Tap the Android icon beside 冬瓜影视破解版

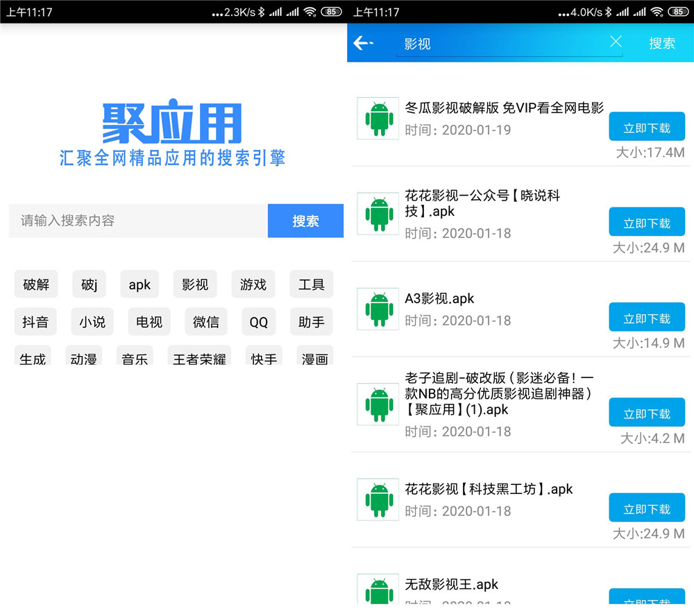(377, 118)
